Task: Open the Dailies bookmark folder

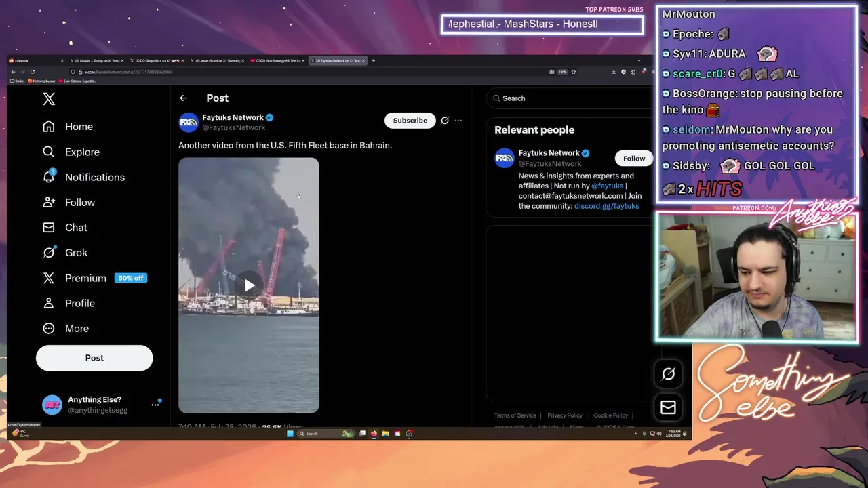Action: tap(18, 81)
